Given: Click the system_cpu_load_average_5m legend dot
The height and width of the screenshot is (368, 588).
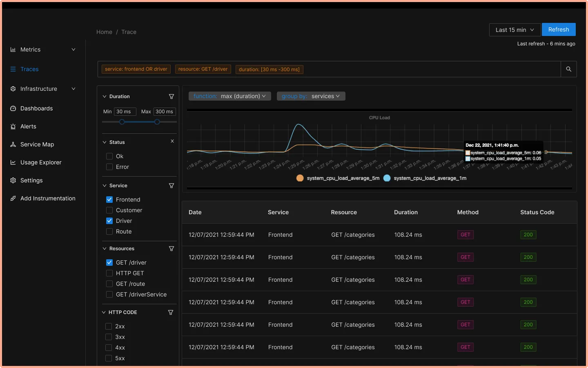Looking at the screenshot, I should click(x=300, y=178).
